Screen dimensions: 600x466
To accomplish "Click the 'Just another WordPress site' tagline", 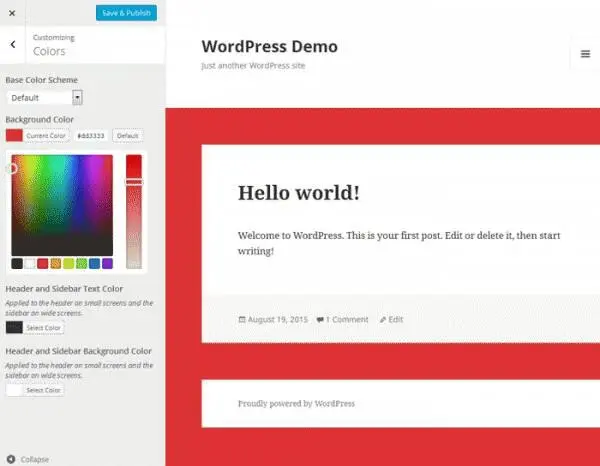I will [x=253, y=66].
